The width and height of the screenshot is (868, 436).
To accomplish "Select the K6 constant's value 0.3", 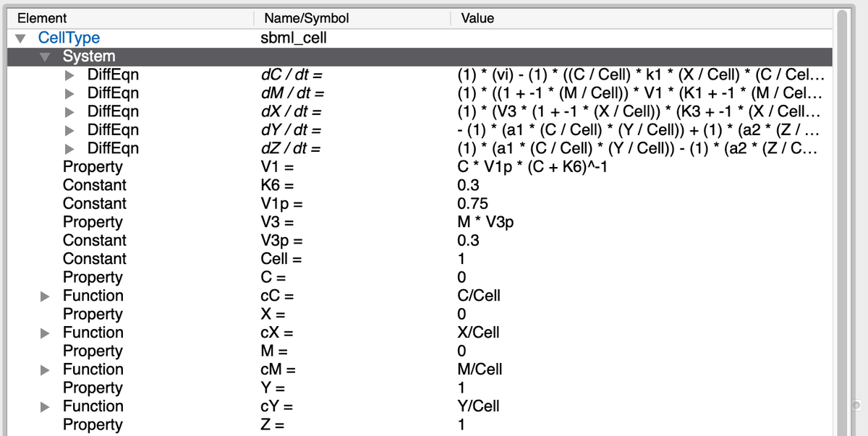I will point(468,185).
